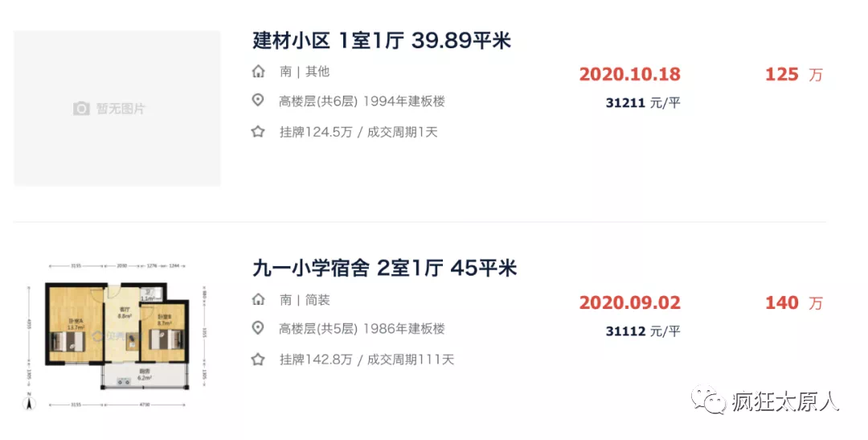Click the 140 万 total price
The height and width of the screenshot is (440, 868).
coord(794,302)
